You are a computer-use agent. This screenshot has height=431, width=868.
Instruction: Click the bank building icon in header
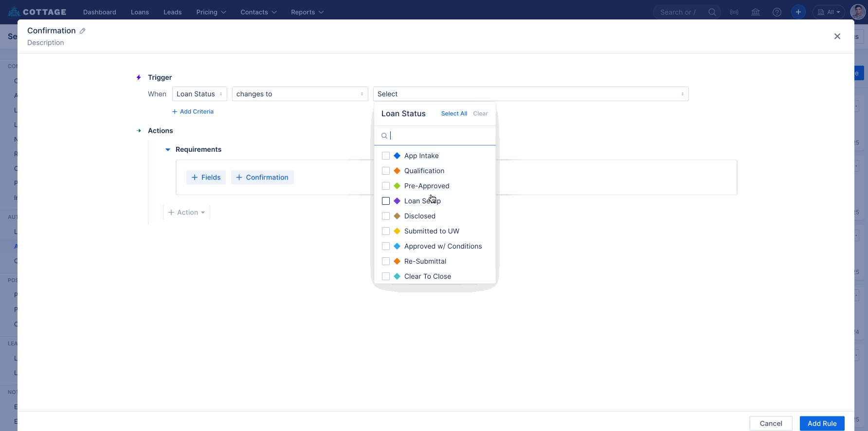pos(756,12)
